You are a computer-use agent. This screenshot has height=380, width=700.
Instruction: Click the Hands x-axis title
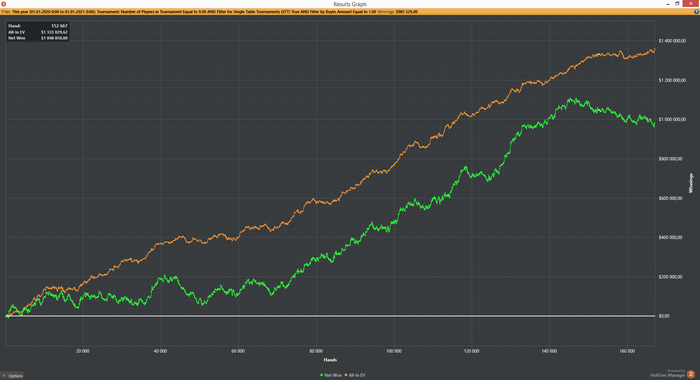[x=330, y=360]
